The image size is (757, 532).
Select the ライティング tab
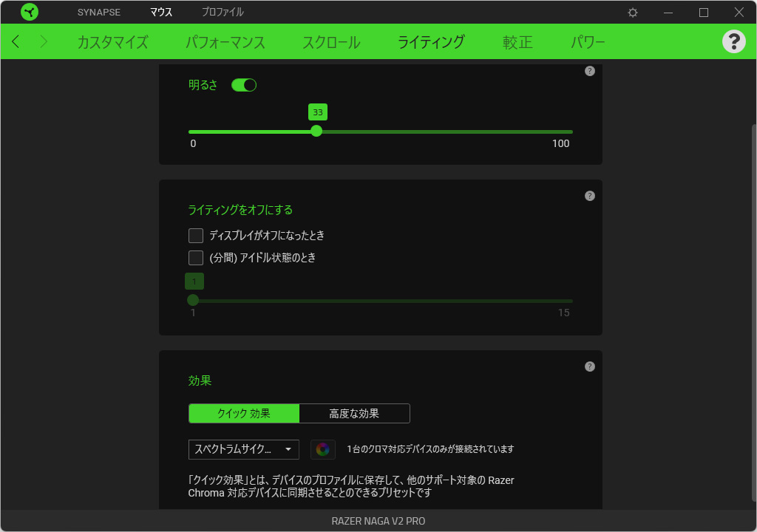point(431,42)
